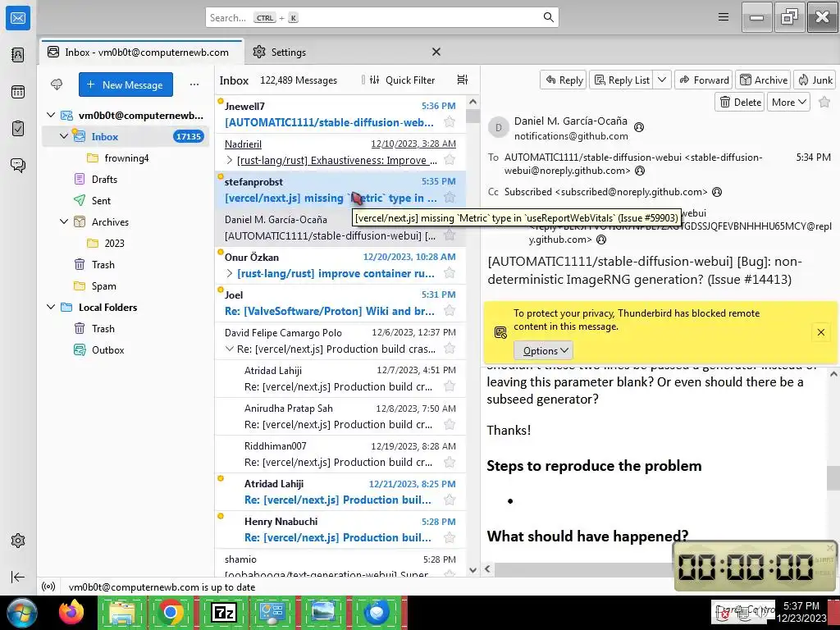The height and width of the screenshot is (630, 840).
Task: Open the Chat space
Action: 18,165
